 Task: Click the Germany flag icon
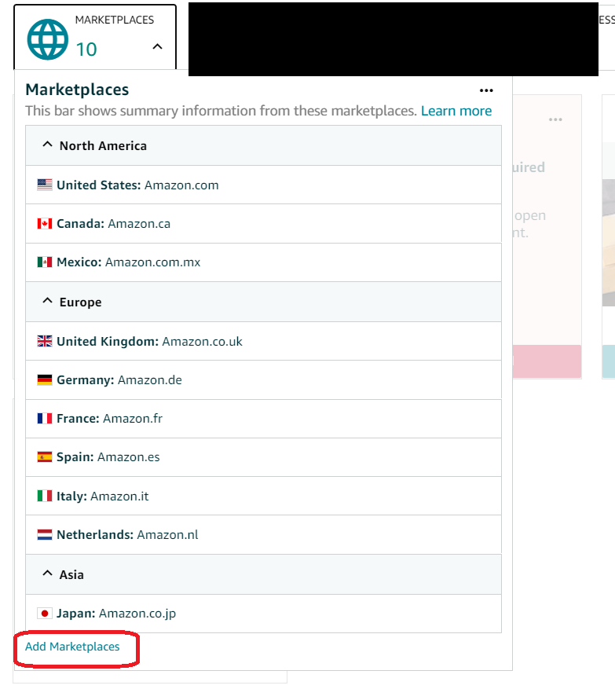point(45,380)
